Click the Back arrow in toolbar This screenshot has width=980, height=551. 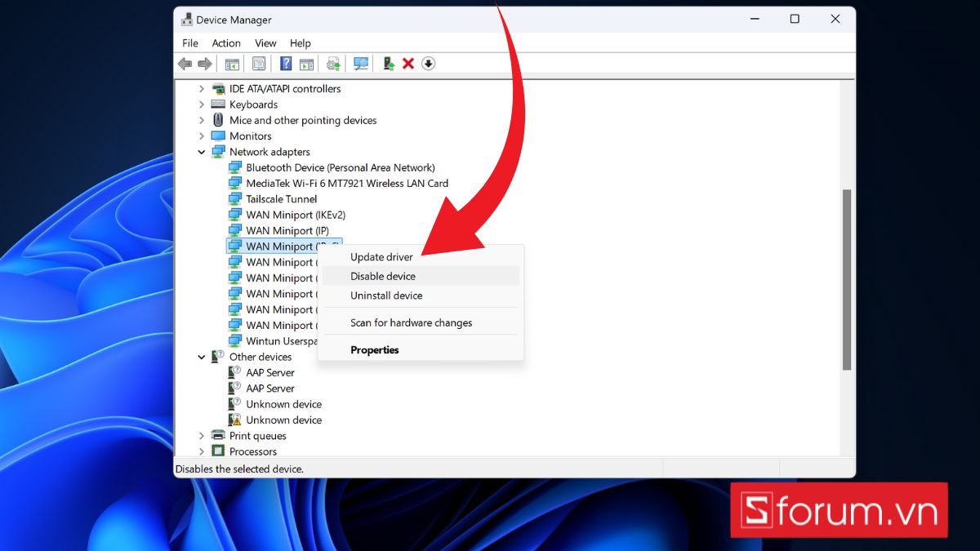point(185,64)
